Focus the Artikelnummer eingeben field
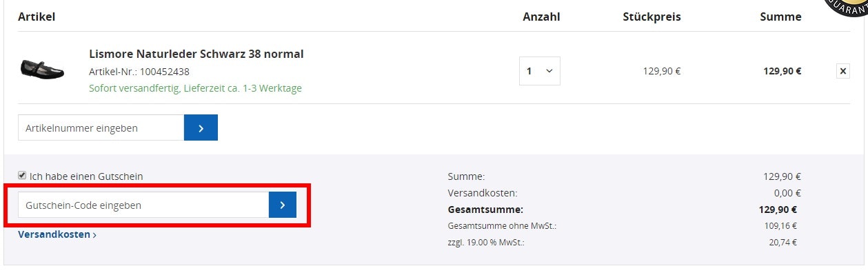The height and width of the screenshot is (275, 868). (101, 128)
